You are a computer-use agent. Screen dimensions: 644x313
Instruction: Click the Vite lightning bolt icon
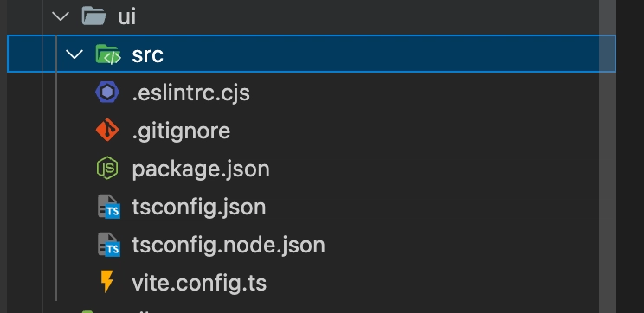click(x=106, y=281)
